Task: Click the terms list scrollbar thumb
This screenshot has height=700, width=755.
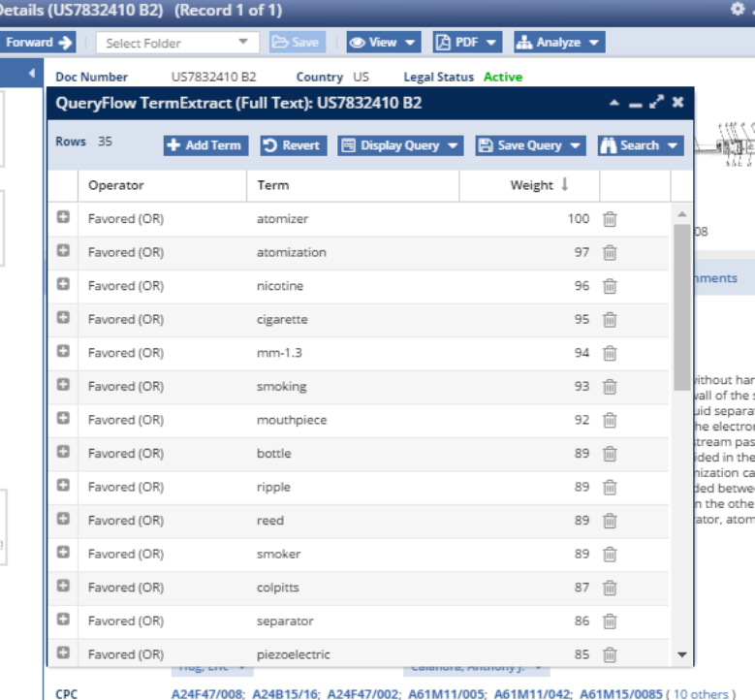Action: click(x=681, y=307)
